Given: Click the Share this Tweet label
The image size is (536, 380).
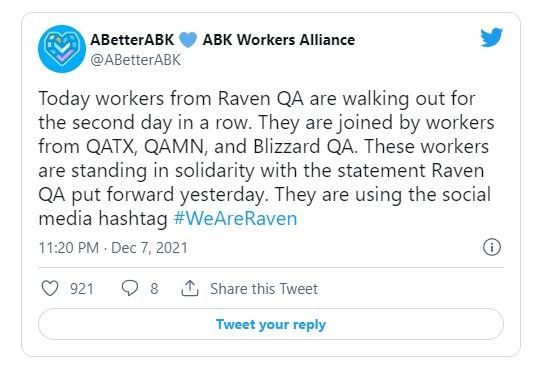Looking at the screenshot, I should 264,289.
